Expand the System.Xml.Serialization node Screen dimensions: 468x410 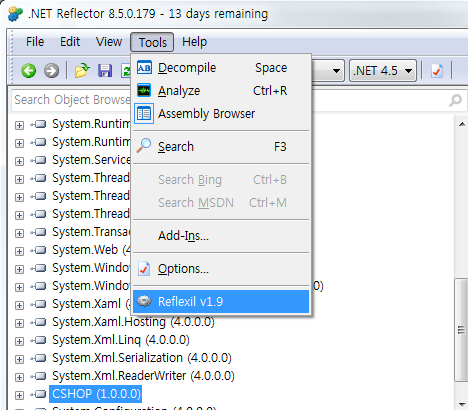pos(19,359)
